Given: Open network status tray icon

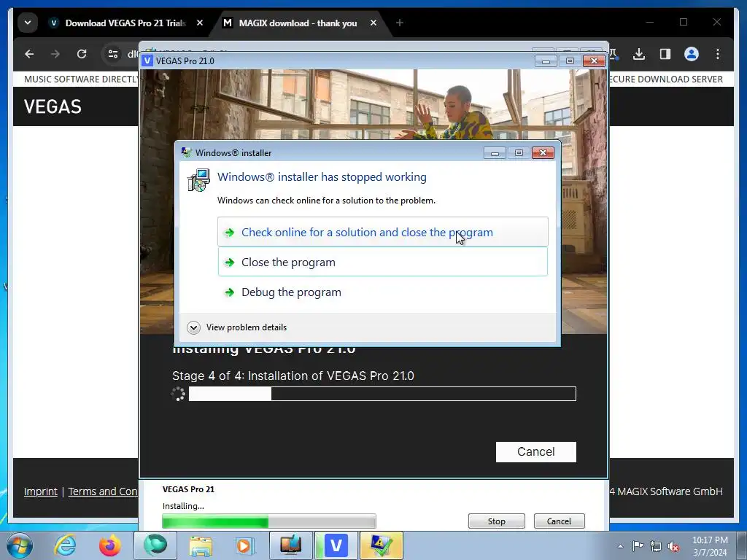Looking at the screenshot, I should tap(656, 546).
